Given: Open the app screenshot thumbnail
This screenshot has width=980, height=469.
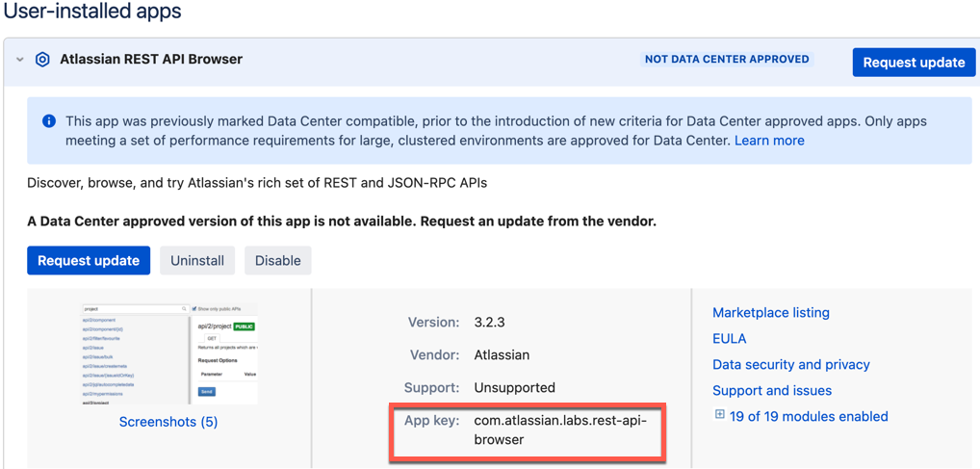Looking at the screenshot, I should pyautogui.click(x=168, y=354).
